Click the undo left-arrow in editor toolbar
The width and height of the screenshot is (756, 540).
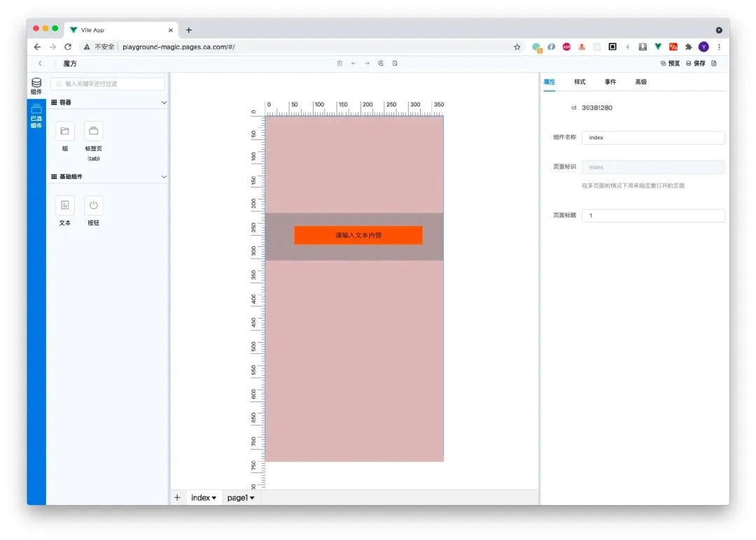click(353, 63)
